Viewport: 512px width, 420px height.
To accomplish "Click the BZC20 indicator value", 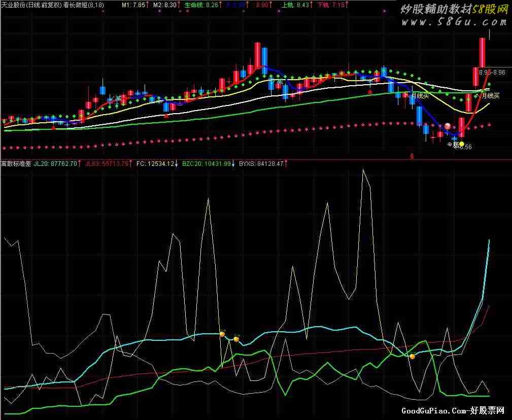I will pos(206,164).
